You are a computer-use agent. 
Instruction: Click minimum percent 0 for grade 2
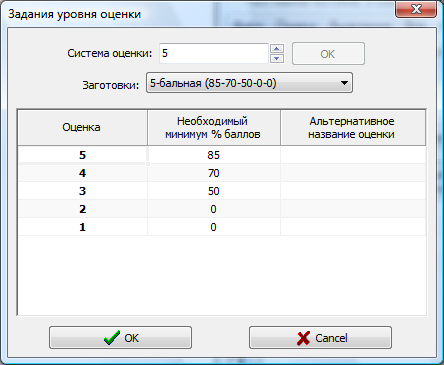point(214,209)
